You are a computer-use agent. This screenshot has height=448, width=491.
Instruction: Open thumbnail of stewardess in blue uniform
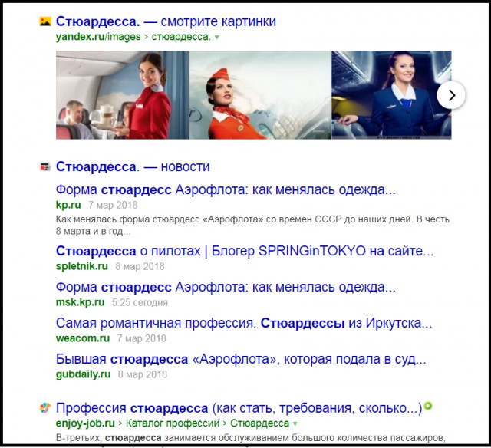(x=391, y=95)
